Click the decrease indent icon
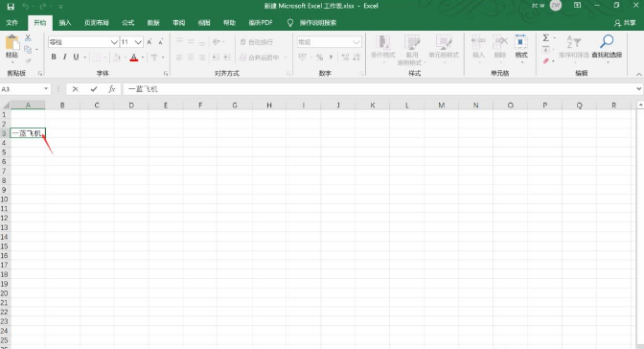This screenshot has width=644, height=349. (x=216, y=58)
